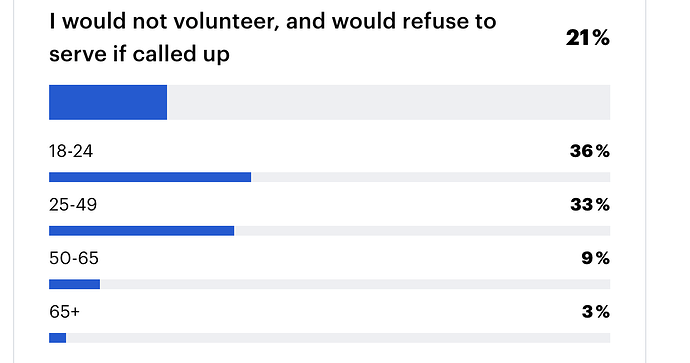Click the gray track of the 18-24 bar
Image resolution: width=690 pixels, height=363 pixels.
(431, 177)
